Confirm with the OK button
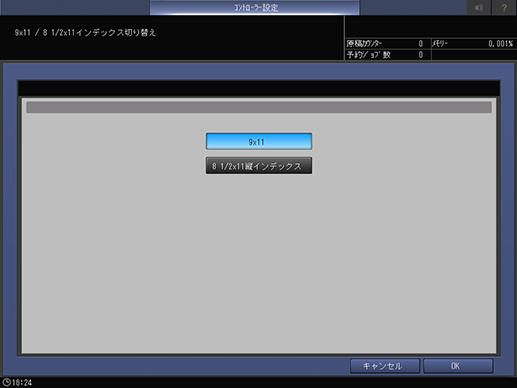The width and height of the screenshot is (517, 388). tap(458, 366)
